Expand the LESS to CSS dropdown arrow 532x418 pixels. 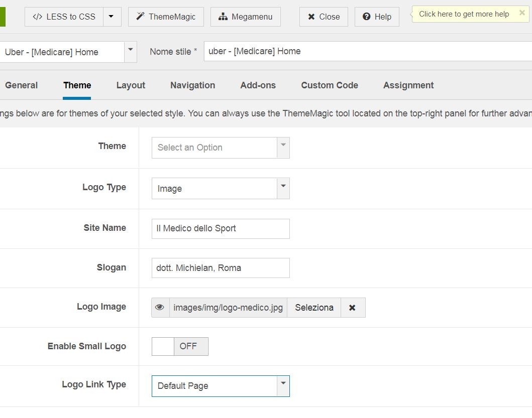[x=111, y=17]
